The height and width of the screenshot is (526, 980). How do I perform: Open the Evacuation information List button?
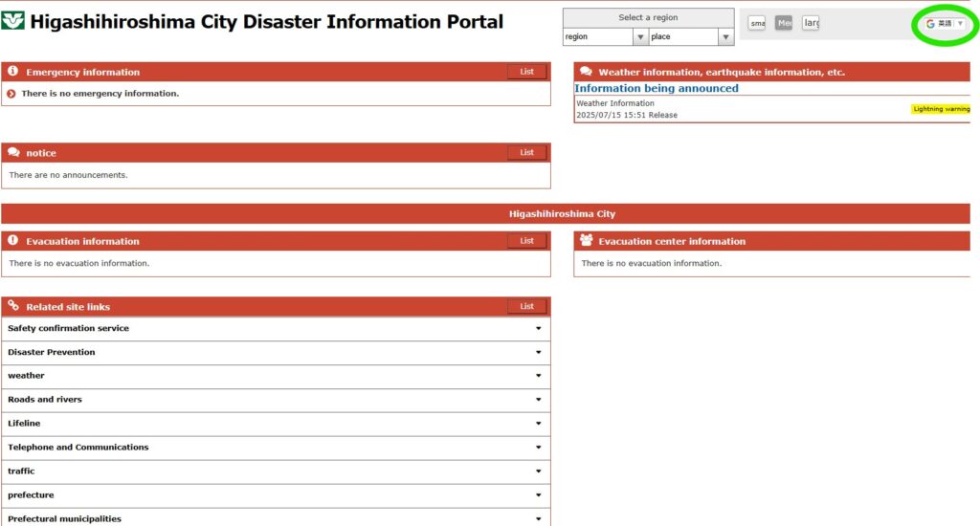(526, 241)
